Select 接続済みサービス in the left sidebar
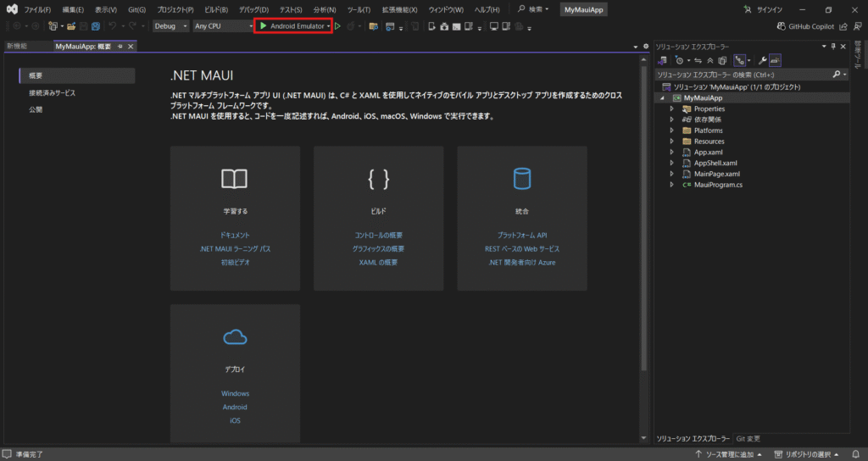Image resolution: width=868 pixels, height=461 pixels. click(52, 93)
